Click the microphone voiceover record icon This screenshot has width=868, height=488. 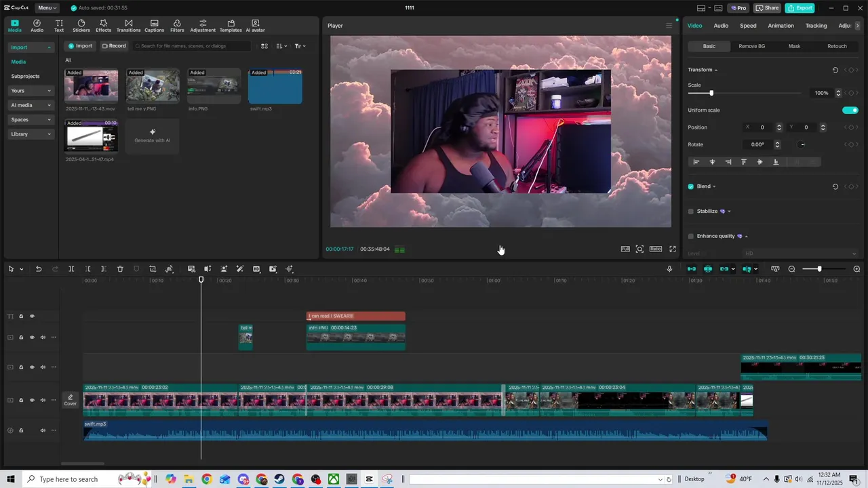[669, 269]
